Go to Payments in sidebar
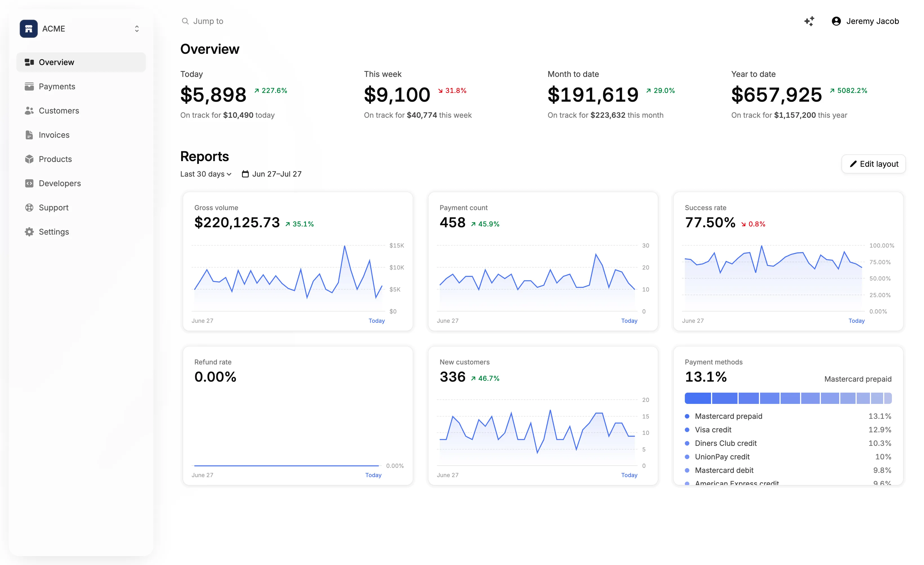Image resolution: width=924 pixels, height=565 pixels. click(x=81, y=86)
